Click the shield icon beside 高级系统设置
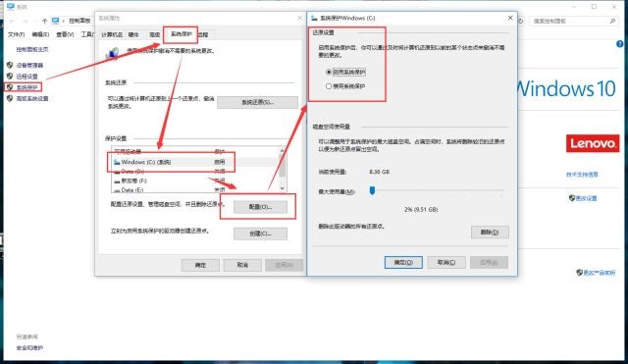 tap(10, 98)
